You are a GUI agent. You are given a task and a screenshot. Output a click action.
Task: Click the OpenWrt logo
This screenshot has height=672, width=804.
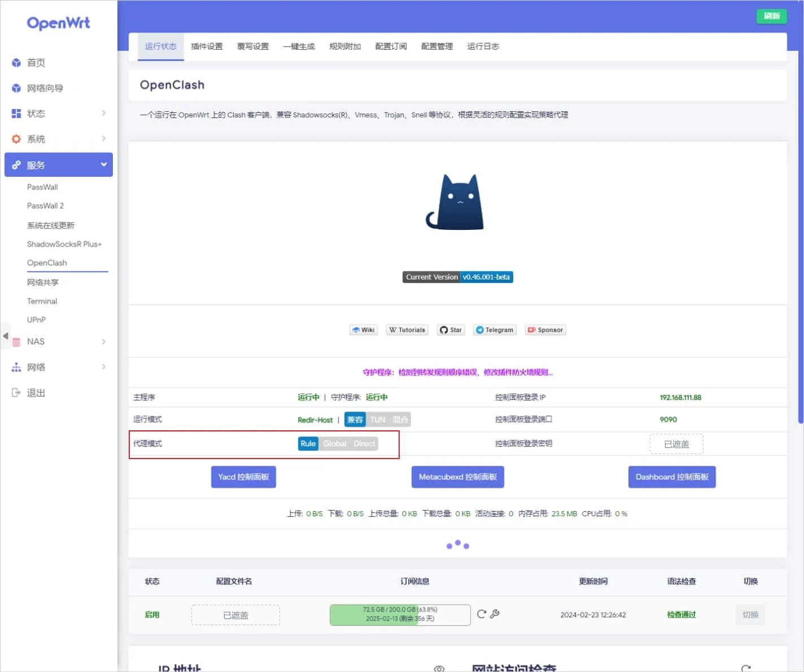tap(59, 23)
